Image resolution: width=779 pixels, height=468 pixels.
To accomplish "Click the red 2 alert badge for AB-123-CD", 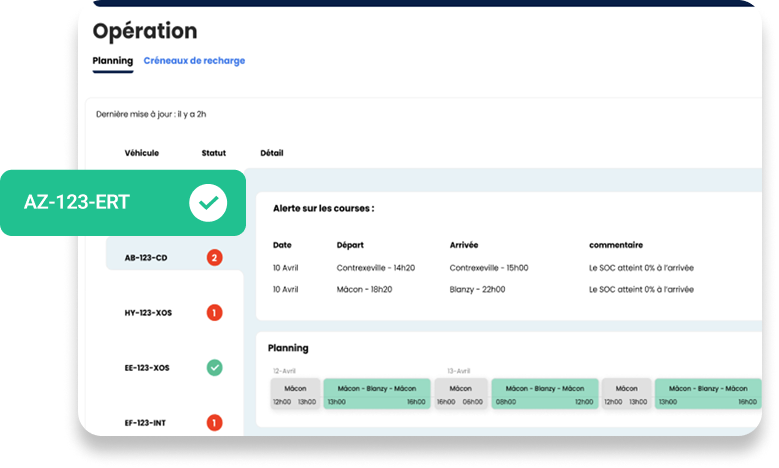I will (215, 258).
